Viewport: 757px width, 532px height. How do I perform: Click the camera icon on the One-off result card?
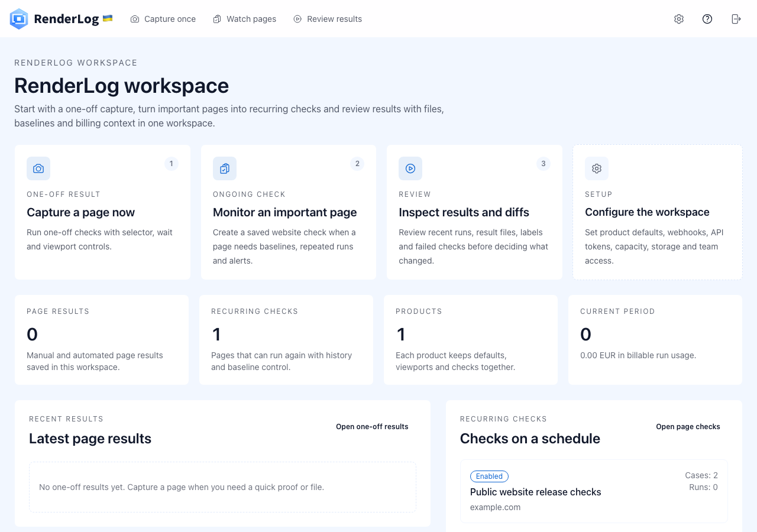coord(38,168)
